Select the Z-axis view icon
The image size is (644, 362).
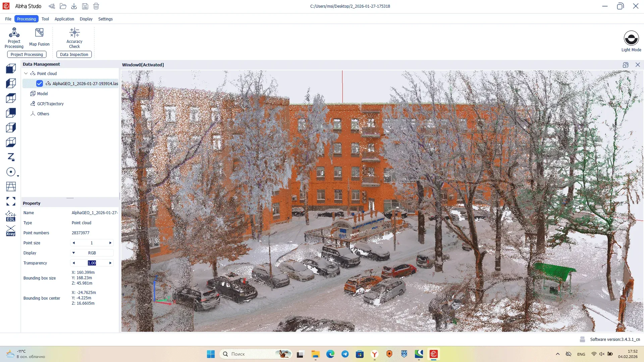(11, 157)
